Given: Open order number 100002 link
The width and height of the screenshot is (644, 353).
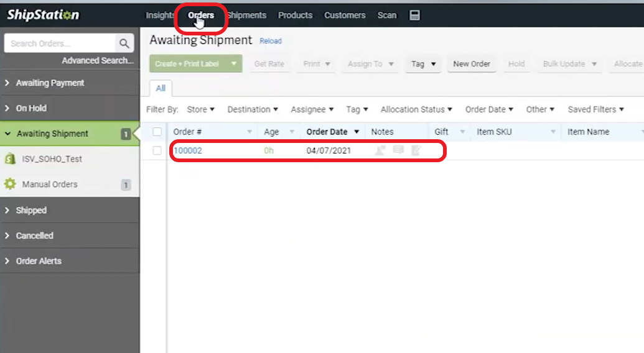Looking at the screenshot, I should (x=187, y=150).
